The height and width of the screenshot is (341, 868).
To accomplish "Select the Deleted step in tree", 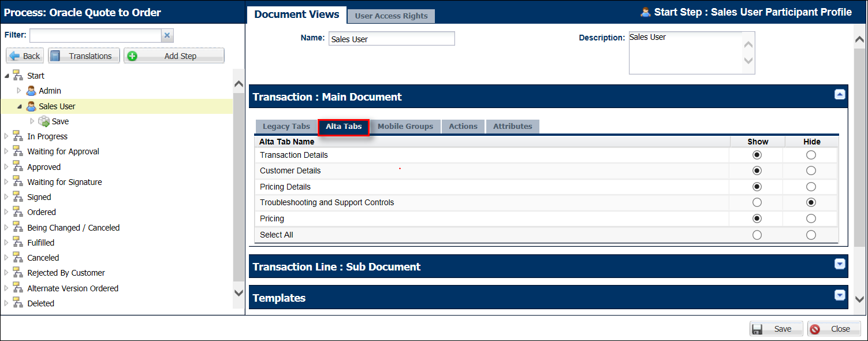I will click(40, 303).
